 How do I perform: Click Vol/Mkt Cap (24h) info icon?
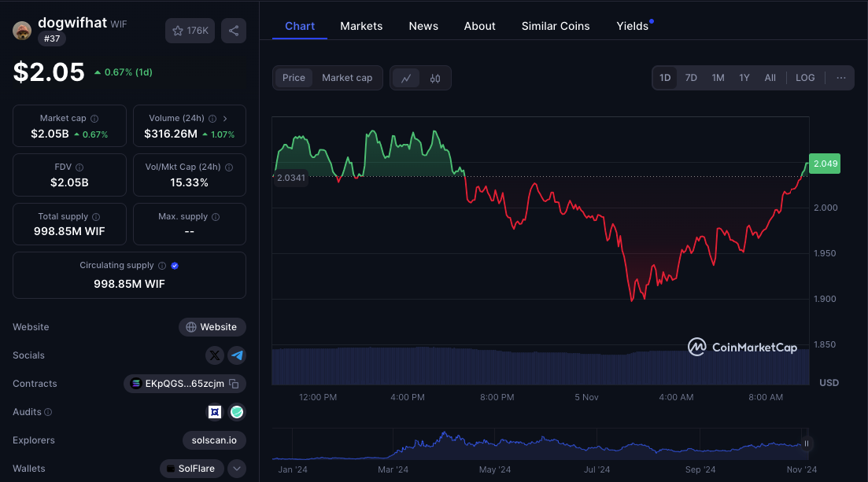tap(229, 167)
